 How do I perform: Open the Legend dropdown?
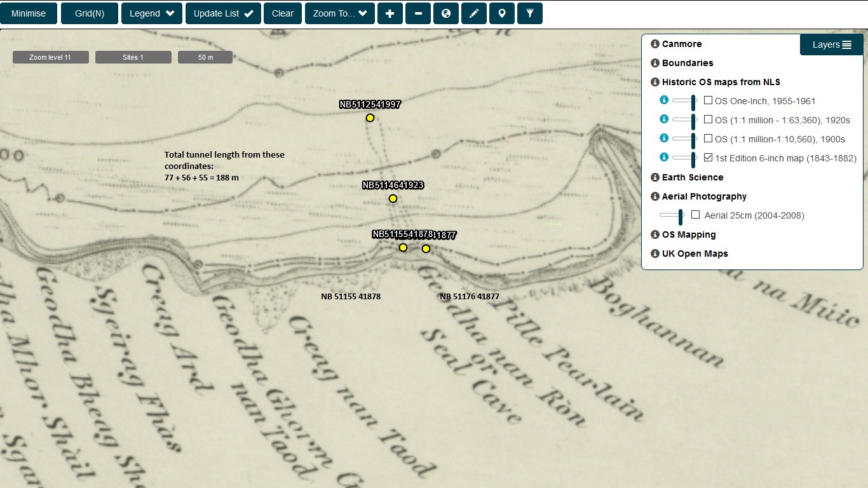tap(152, 13)
